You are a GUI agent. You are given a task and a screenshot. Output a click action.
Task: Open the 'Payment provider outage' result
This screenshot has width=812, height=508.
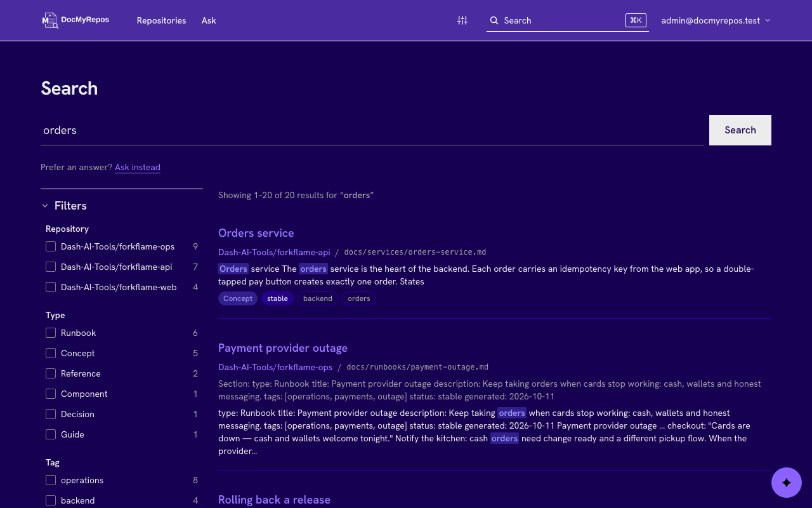point(283,348)
